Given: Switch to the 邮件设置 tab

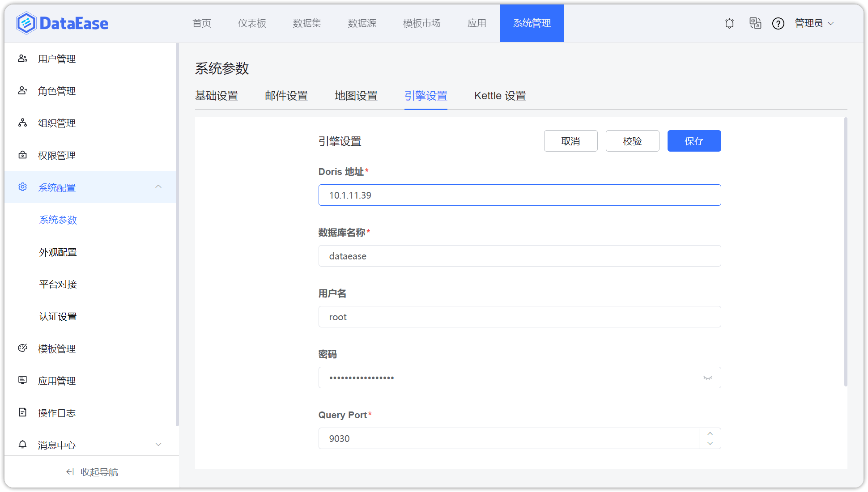Looking at the screenshot, I should (x=286, y=95).
